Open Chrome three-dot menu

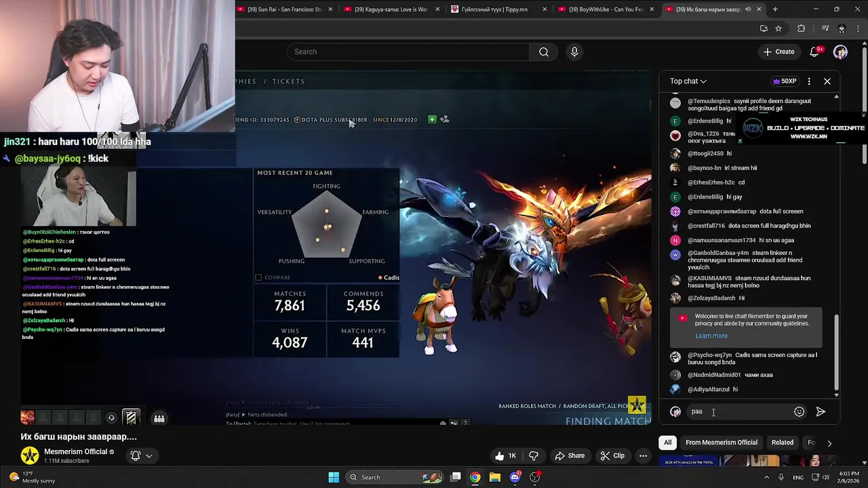pos(857,28)
